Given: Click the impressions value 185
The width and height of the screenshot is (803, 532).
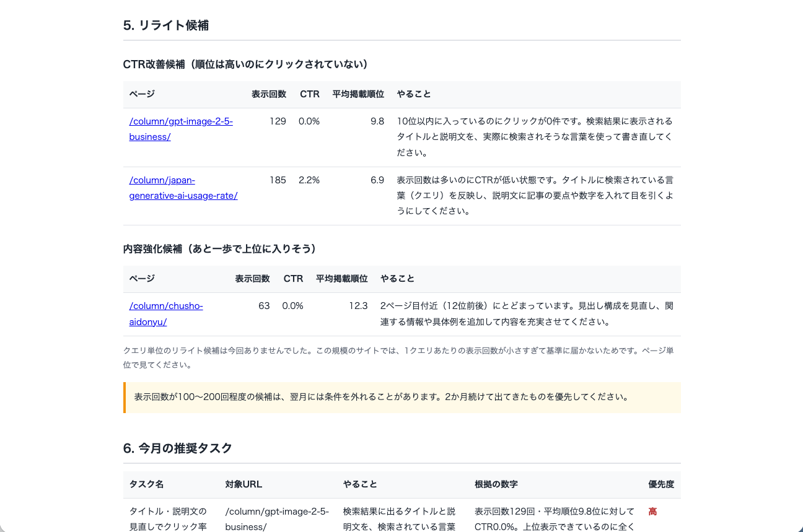Looking at the screenshot, I should 278,180.
